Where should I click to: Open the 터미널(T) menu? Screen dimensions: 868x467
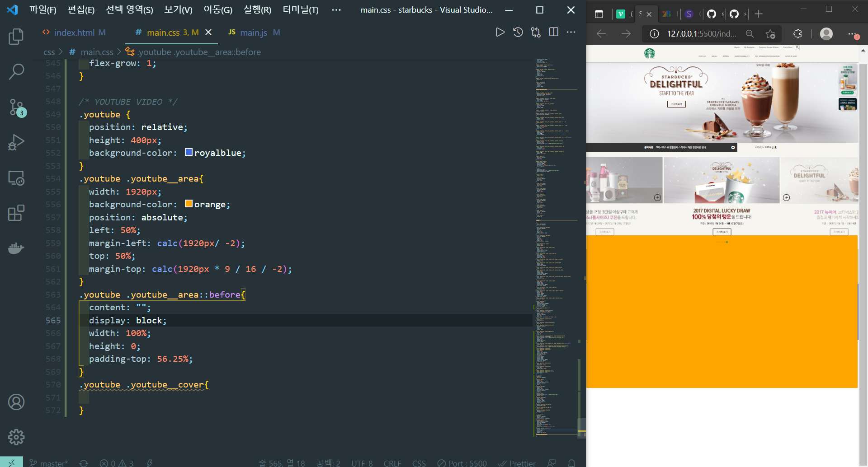click(x=301, y=10)
